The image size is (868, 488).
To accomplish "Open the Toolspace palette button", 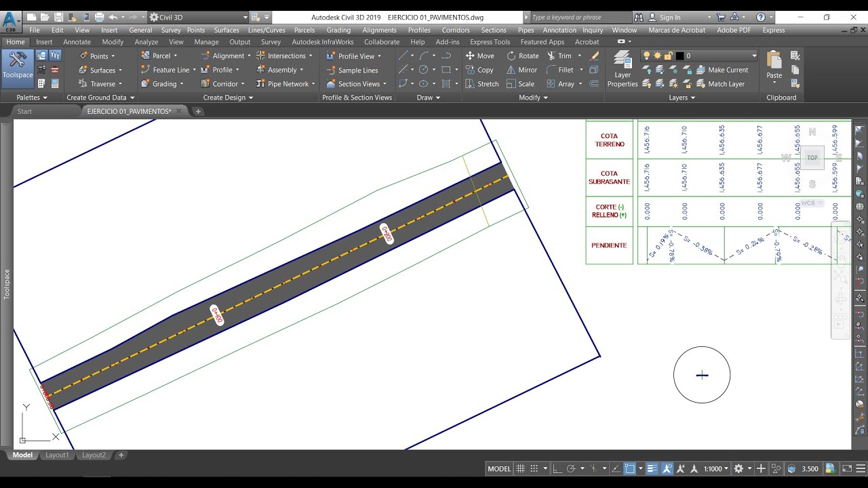I will [18, 68].
